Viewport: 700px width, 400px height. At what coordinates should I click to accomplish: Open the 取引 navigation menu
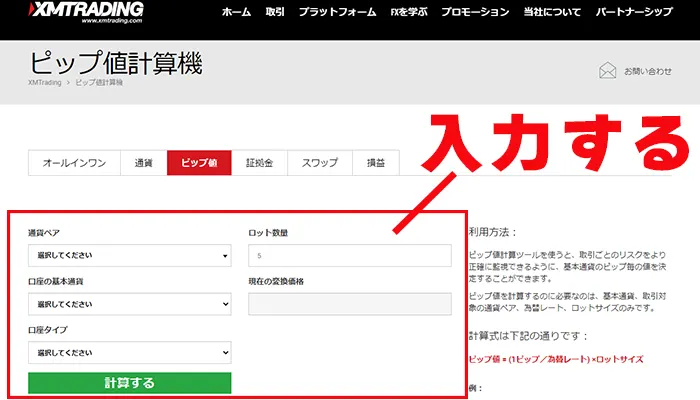pos(275,12)
